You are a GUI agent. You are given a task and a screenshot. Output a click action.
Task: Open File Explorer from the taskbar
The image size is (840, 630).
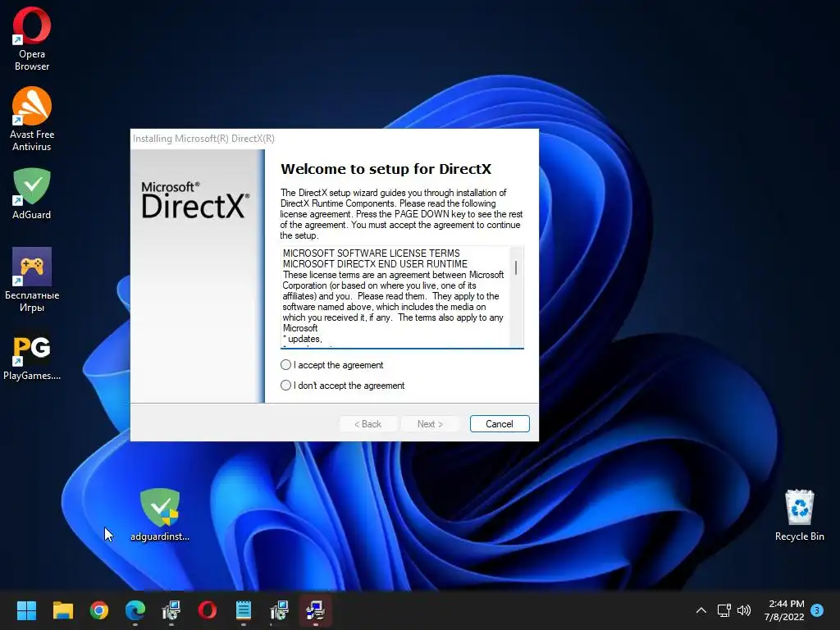pyautogui.click(x=62, y=610)
